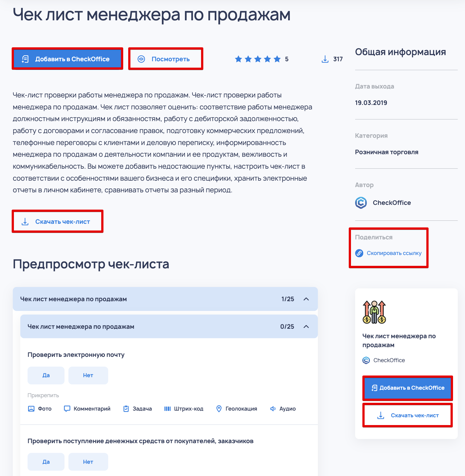This screenshot has height=476, width=465.
Task: Click the copy link chain icon
Action: (359, 253)
